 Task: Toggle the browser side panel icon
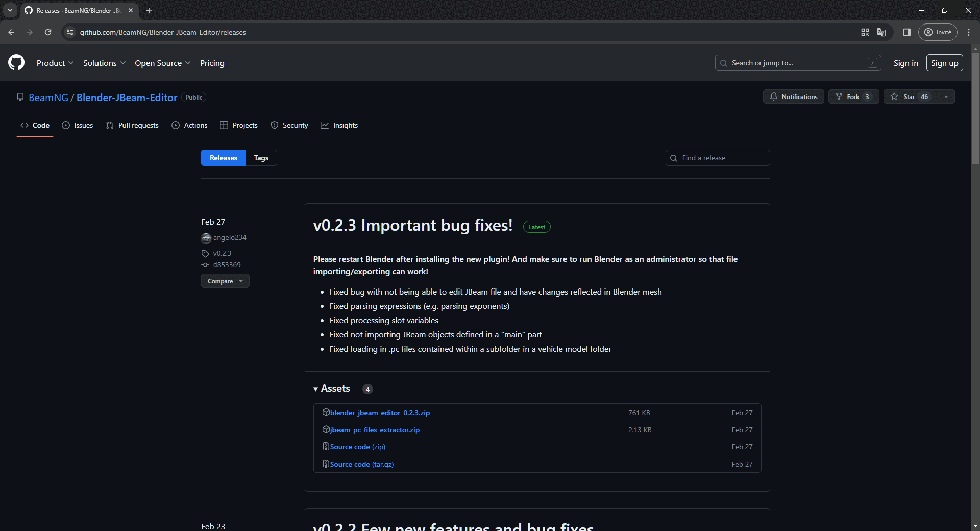pos(907,32)
